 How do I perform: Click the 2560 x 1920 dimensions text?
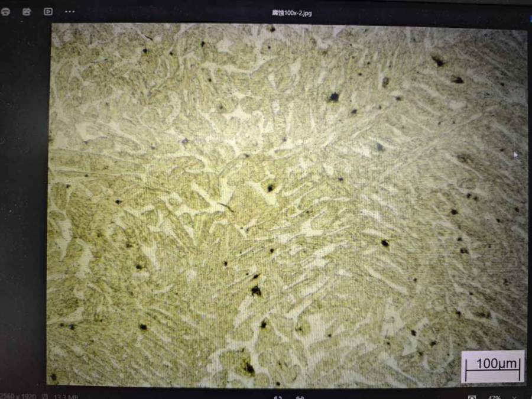[18, 396]
